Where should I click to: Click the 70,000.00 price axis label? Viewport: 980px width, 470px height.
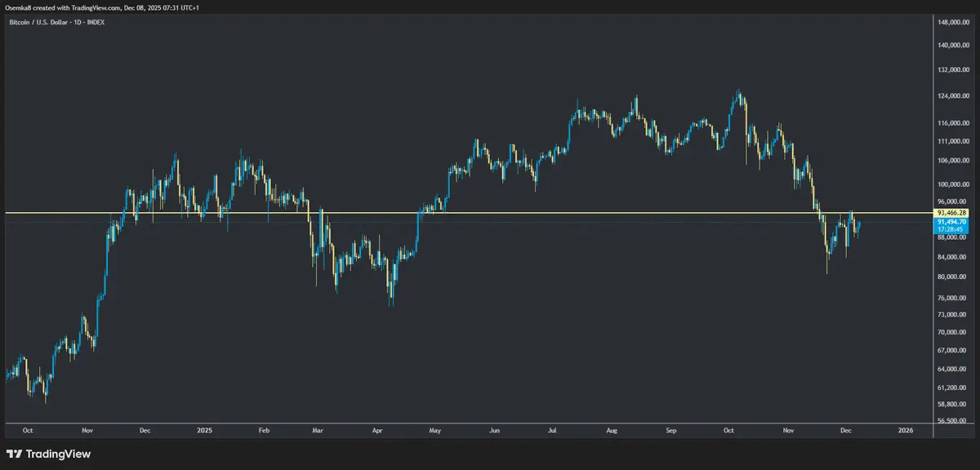951,333
